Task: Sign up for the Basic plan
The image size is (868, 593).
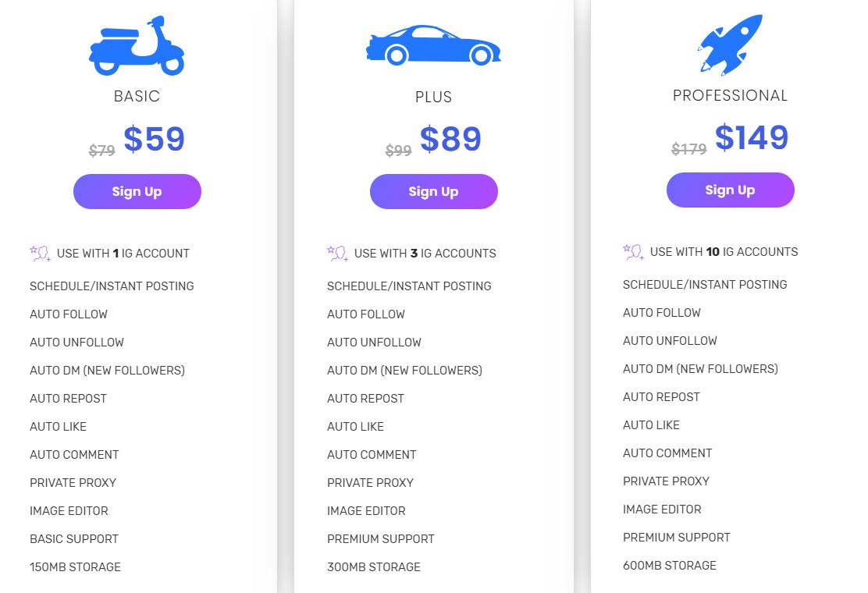Action: pos(137,192)
